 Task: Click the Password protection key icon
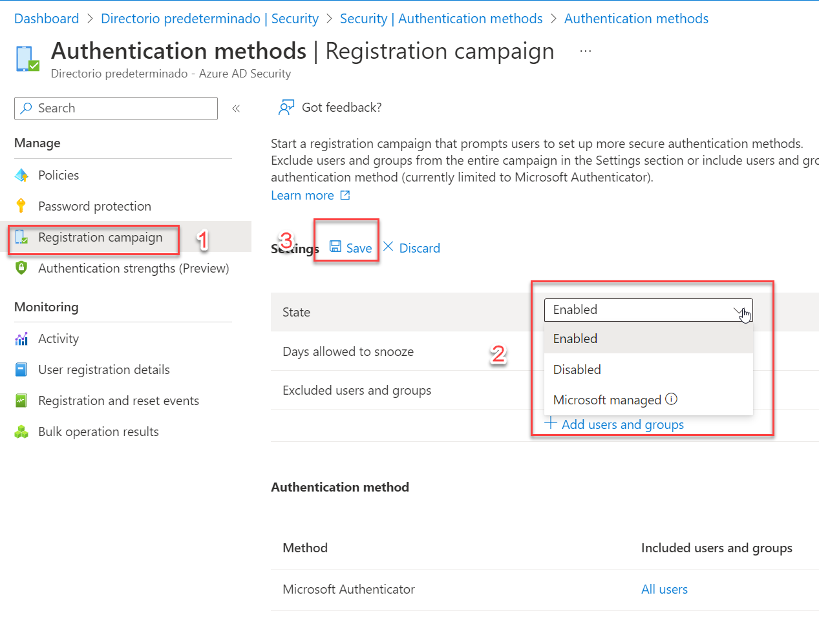pyautogui.click(x=22, y=205)
